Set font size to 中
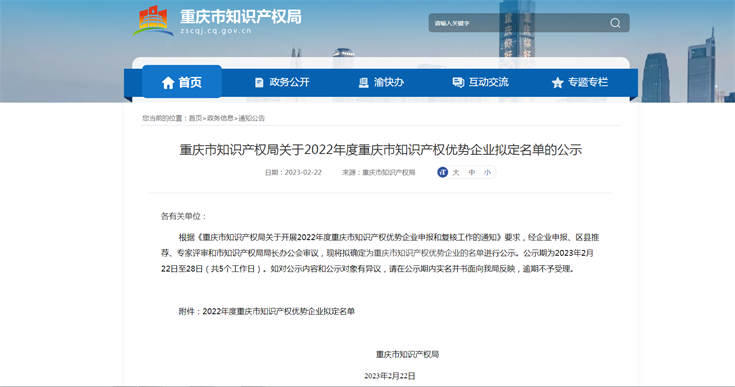The image size is (735, 387). coord(472,172)
